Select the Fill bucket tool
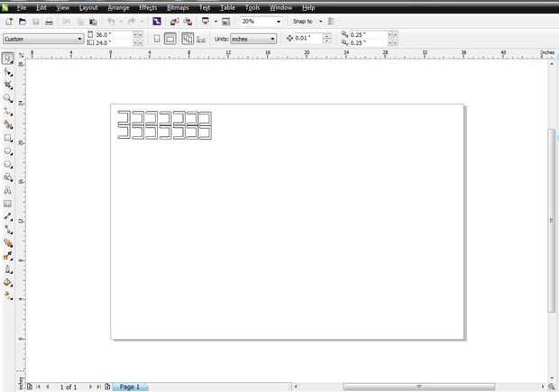This screenshot has width=559, height=392. pyautogui.click(x=8, y=283)
